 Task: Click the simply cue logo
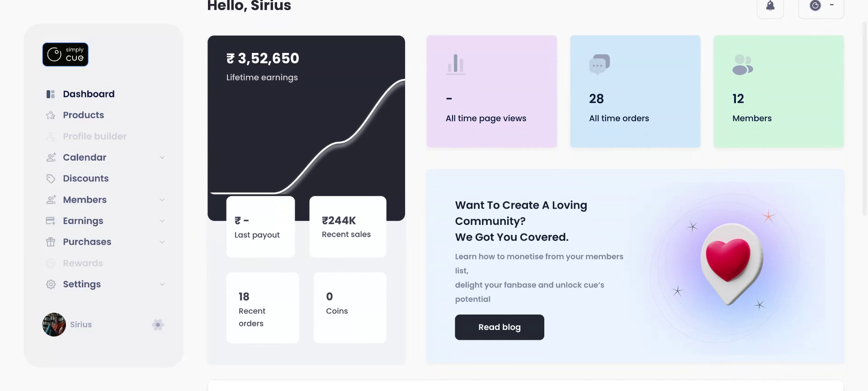66,55
